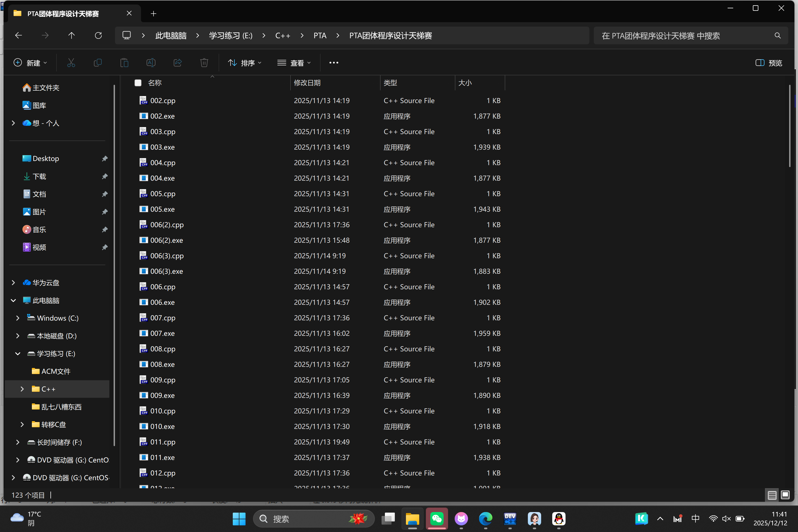This screenshot has width=798, height=532.
Task: Click the Cut scissors icon in toolbar
Action: point(71,63)
